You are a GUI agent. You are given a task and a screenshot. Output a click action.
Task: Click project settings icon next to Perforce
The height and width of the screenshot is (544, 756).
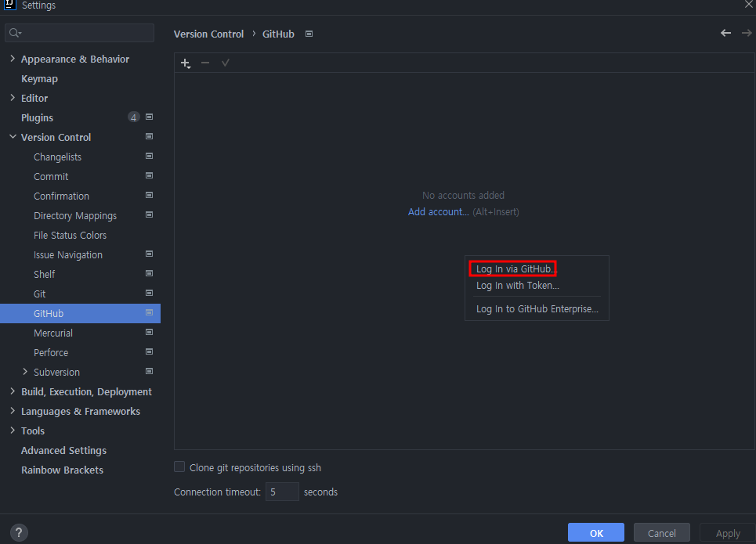[x=149, y=351]
